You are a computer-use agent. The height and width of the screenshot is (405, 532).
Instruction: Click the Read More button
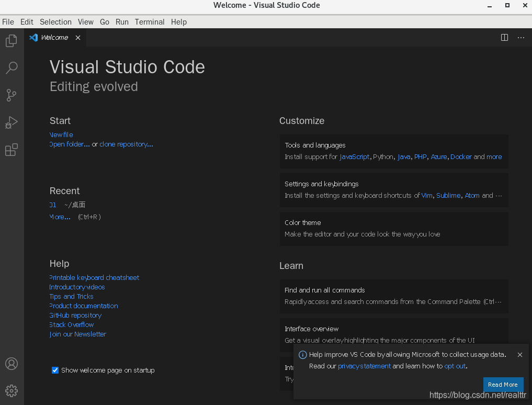tap(502, 385)
